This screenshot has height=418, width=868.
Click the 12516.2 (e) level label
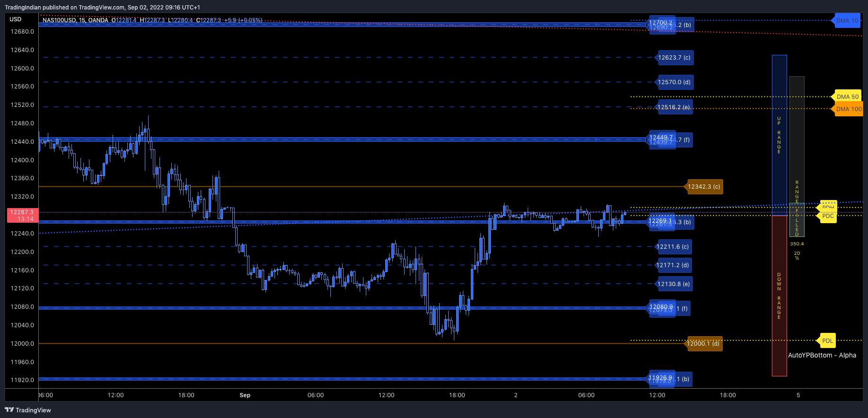pyautogui.click(x=673, y=107)
